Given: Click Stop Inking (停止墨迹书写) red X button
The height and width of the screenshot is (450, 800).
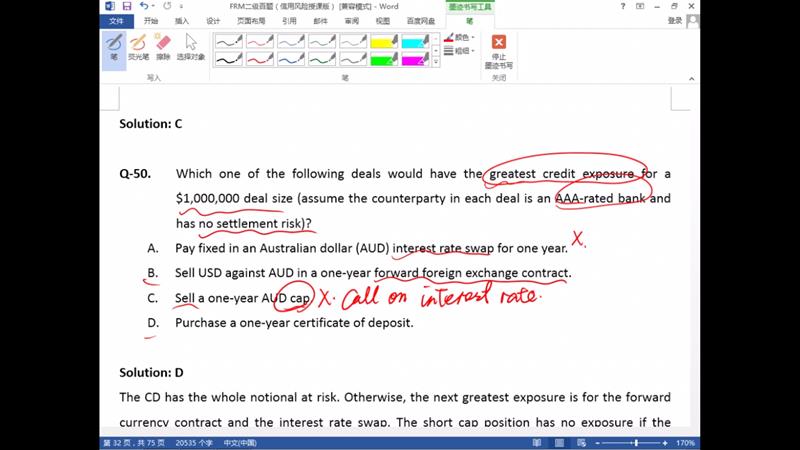Looking at the screenshot, I should [498, 51].
